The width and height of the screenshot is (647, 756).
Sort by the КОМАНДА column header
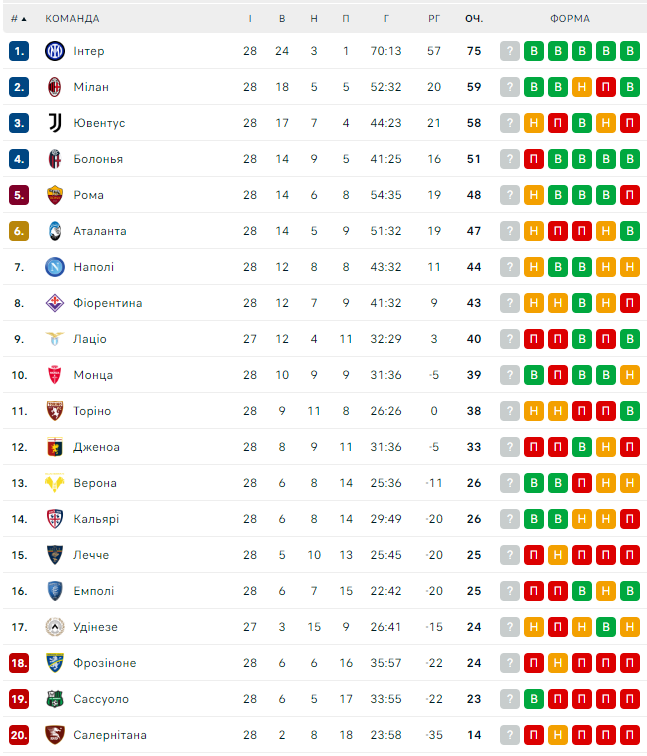(72, 19)
